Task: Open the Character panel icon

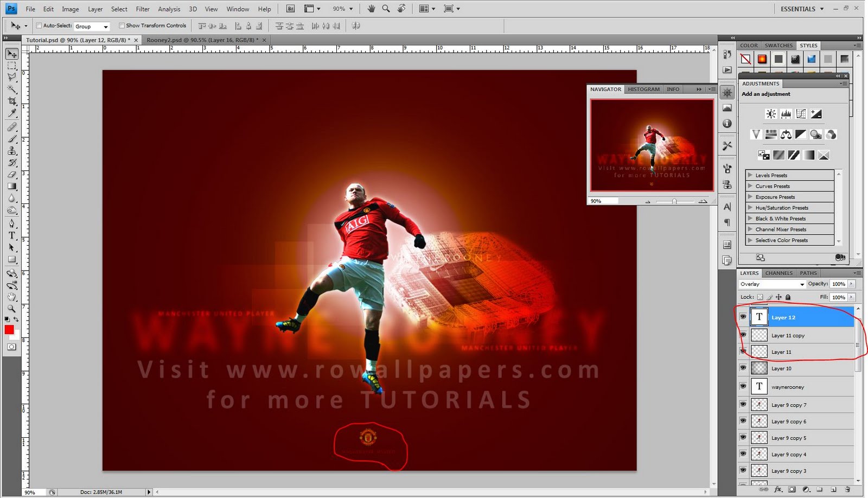Action: coord(727,207)
